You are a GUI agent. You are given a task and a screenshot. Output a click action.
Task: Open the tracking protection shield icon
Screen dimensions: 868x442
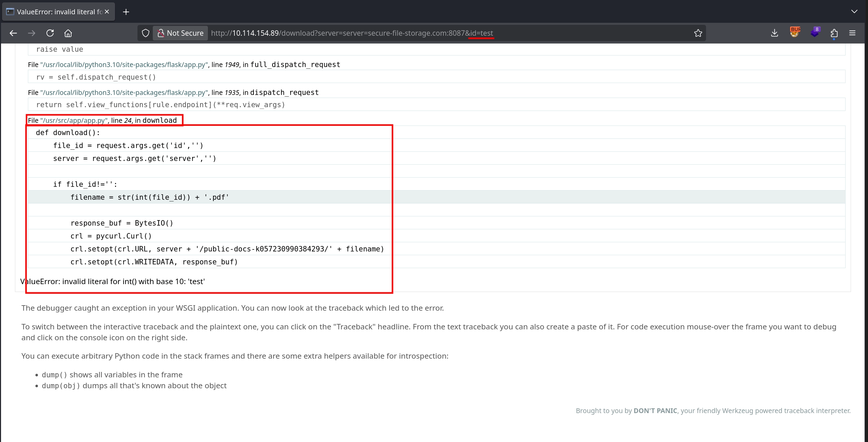click(146, 33)
